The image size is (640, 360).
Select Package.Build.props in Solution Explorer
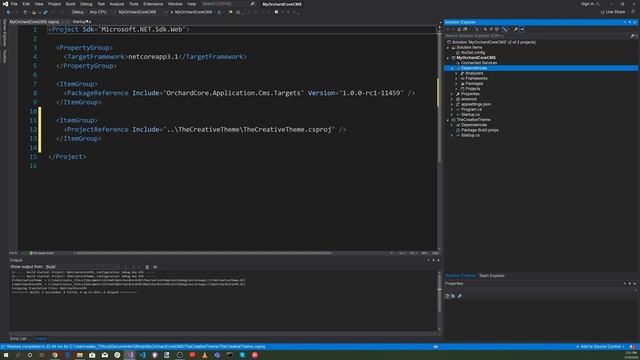(x=480, y=130)
